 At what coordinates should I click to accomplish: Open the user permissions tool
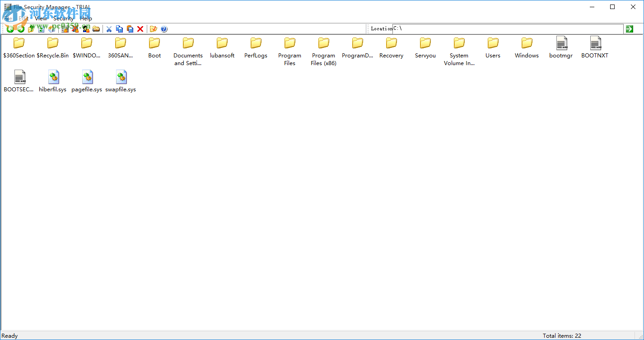tap(86, 29)
